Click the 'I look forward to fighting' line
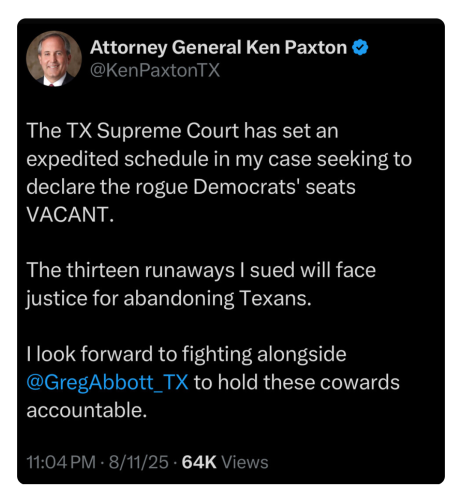 click(x=186, y=354)
